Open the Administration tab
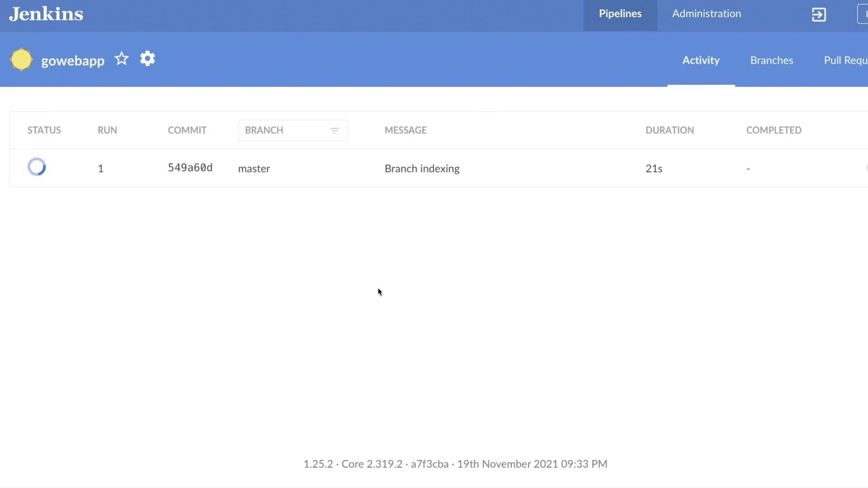The height and width of the screenshot is (488, 868). [706, 14]
